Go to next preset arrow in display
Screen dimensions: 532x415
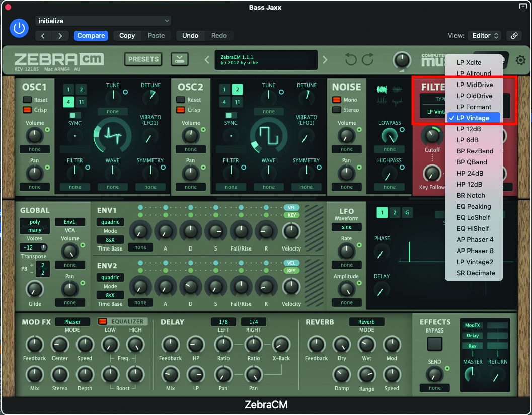pos(325,60)
